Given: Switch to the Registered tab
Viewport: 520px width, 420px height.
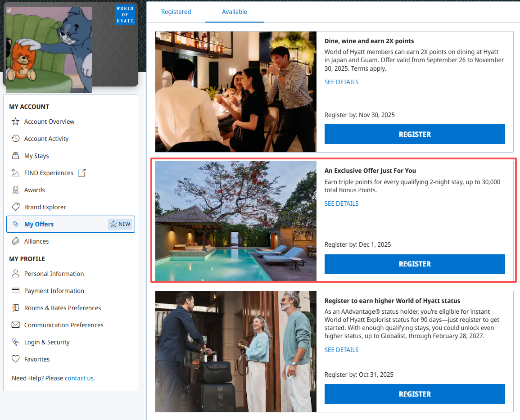Looking at the screenshot, I should [176, 12].
